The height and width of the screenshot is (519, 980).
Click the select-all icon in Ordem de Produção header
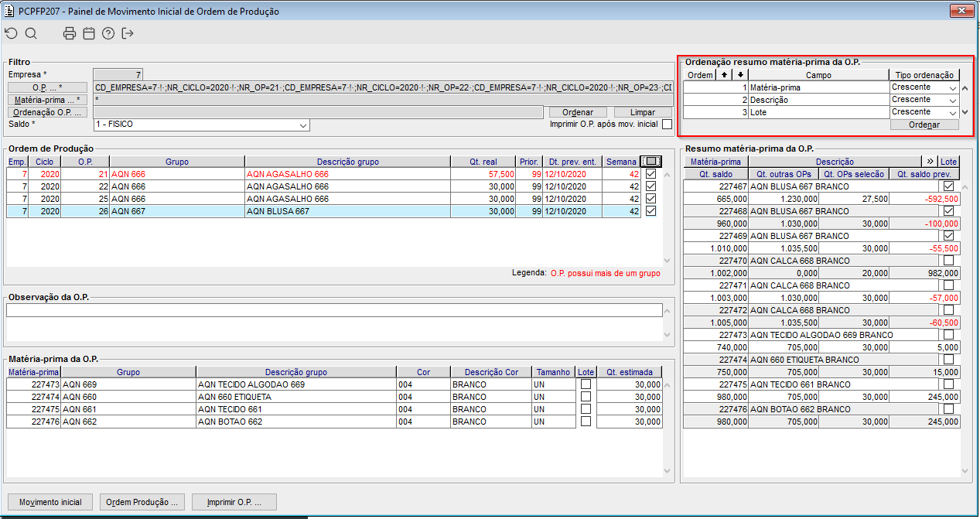pos(651,162)
